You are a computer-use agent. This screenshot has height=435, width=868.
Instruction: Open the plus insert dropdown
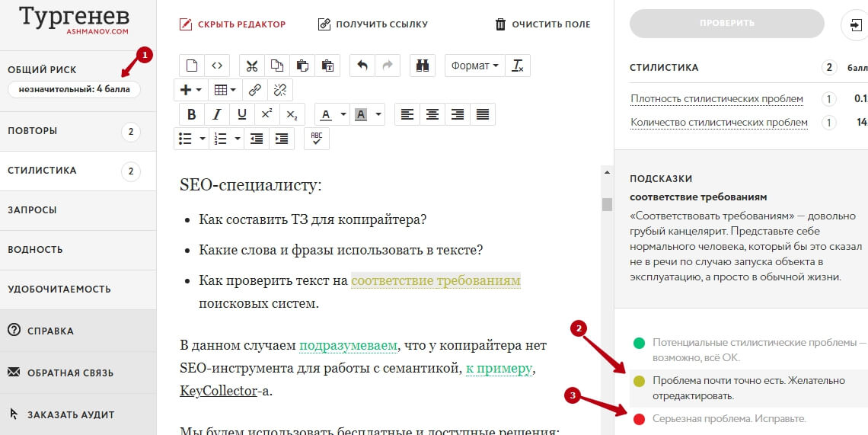pos(191,90)
